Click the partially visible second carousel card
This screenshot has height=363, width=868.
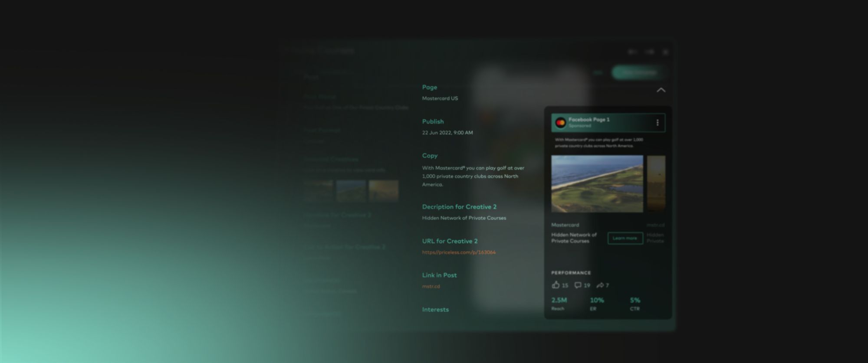tap(656, 184)
